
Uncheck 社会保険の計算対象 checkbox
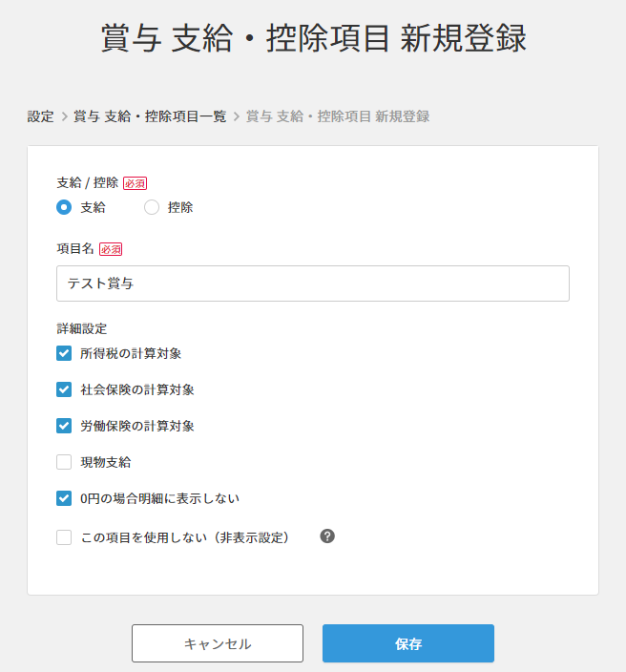pos(64,389)
